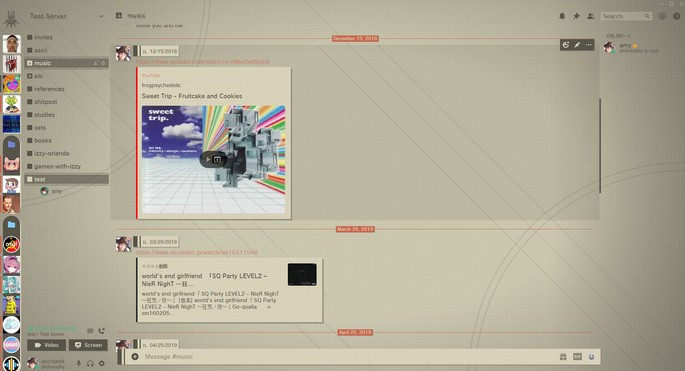Click the froopsychedelic channel author link

coord(161,85)
